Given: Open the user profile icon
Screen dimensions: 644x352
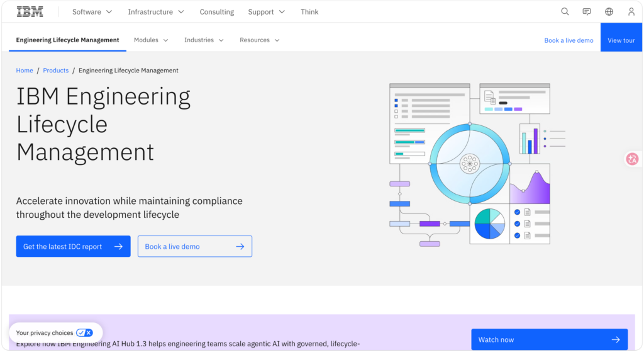Looking at the screenshot, I should pos(631,11).
